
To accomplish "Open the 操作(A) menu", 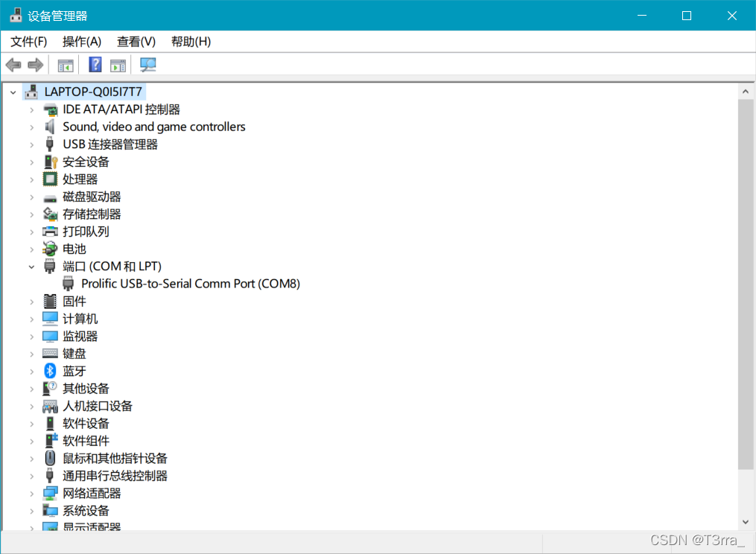I will pyautogui.click(x=82, y=42).
